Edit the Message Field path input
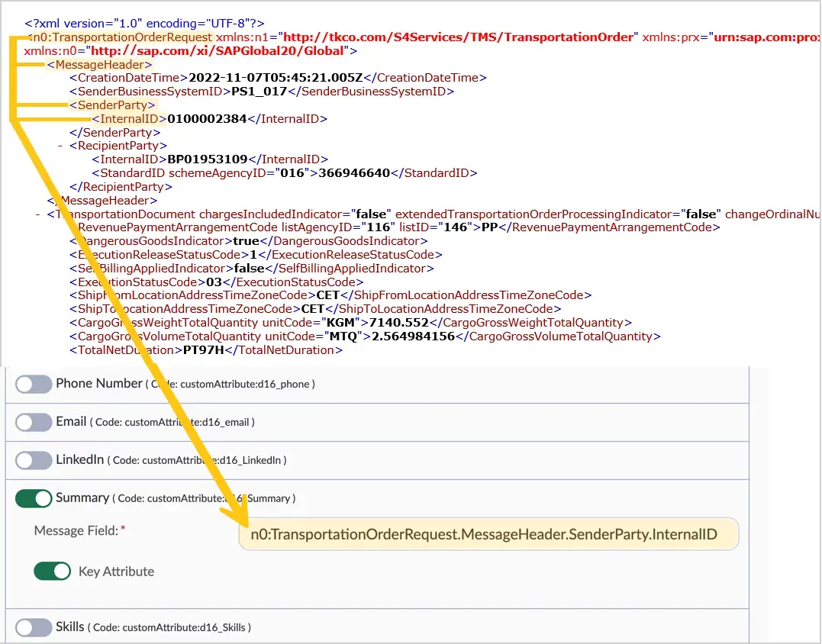Image resolution: width=822 pixels, height=644 pixels. pos(488,534)
